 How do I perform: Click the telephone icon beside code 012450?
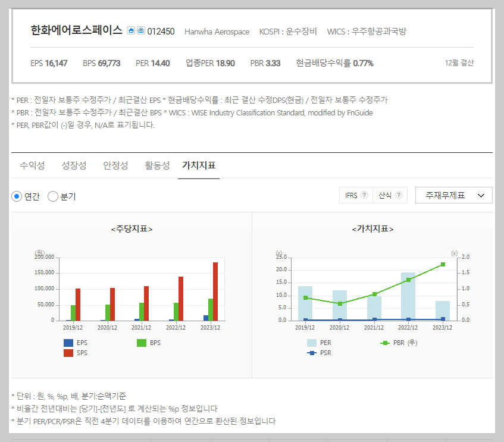[x=141, y=30]
